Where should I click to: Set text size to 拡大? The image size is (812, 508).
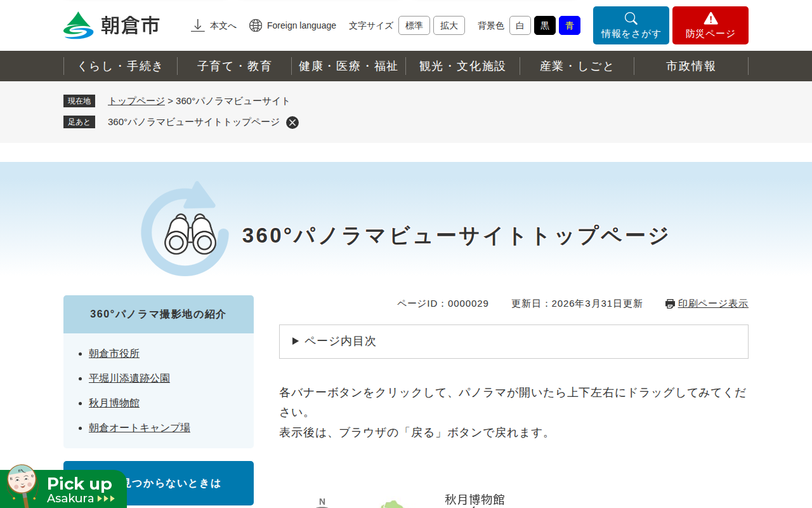point(449,25)
